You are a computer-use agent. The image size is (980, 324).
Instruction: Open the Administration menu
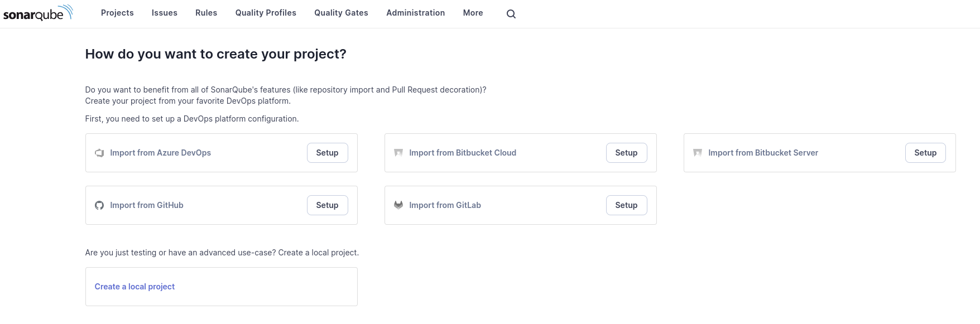click(x=415, y=13)
